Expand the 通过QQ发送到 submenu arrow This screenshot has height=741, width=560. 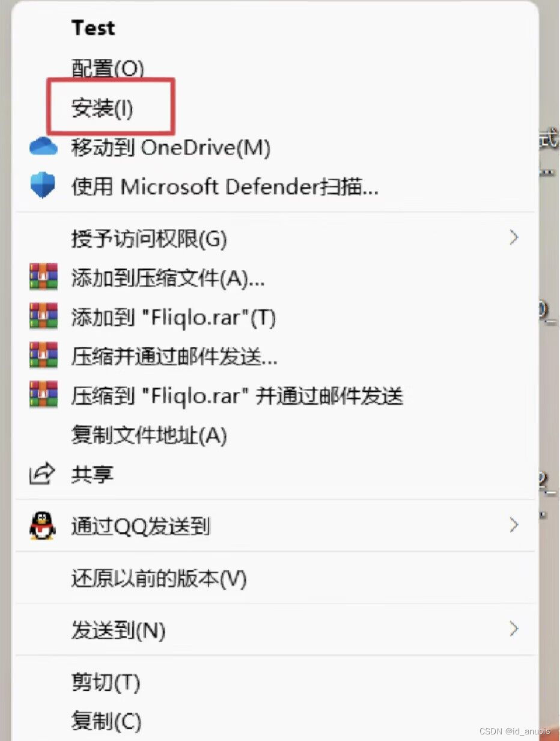(514, 525)
